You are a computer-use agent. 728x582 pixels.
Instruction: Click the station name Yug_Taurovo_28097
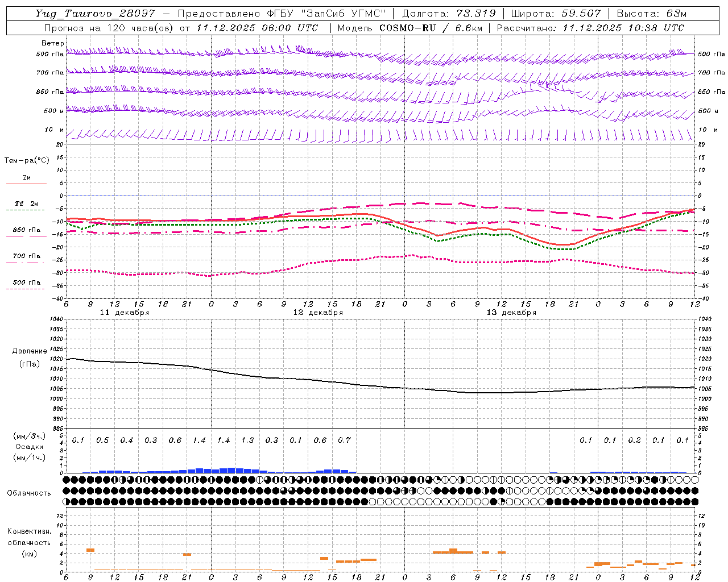pyautogui.click(x=95, y=14)
